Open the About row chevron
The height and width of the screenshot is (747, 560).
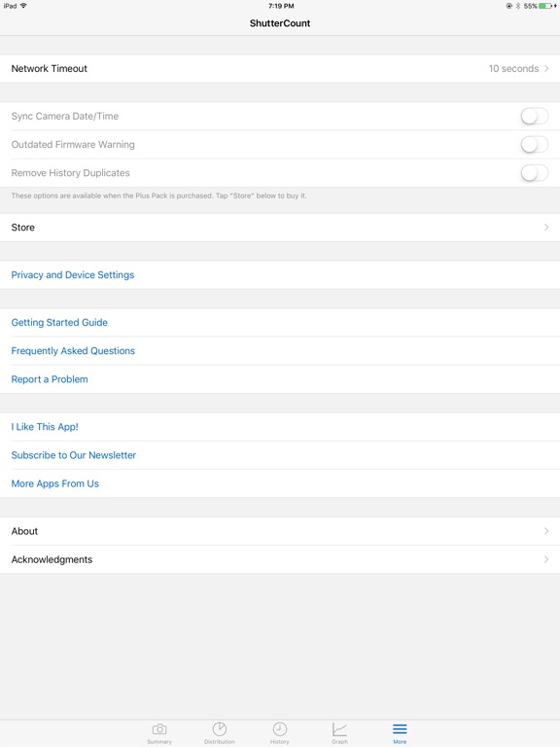pyautogui.click(x=546, y=531)
